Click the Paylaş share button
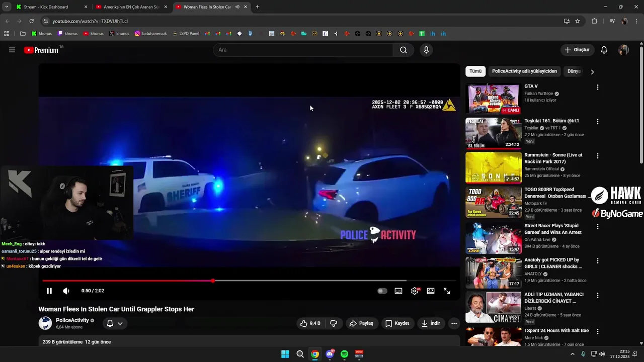The height and width of the screenshot is (362, 644). [x=362, y=323]
